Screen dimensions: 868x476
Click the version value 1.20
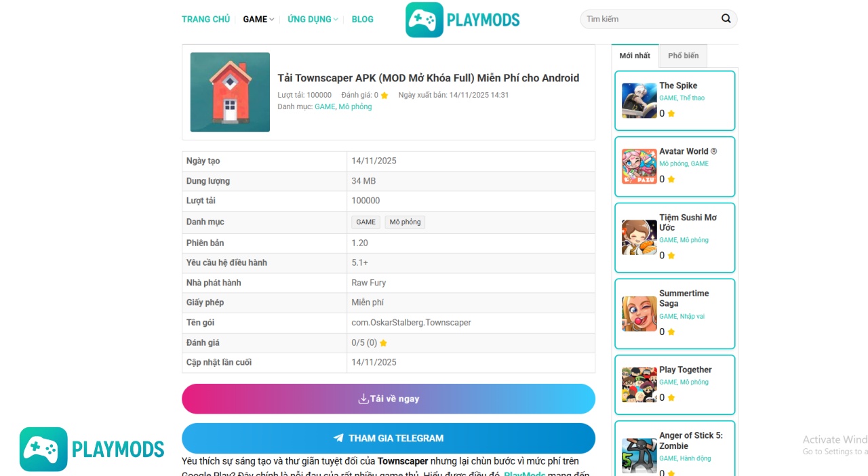(x=360, y=243)
